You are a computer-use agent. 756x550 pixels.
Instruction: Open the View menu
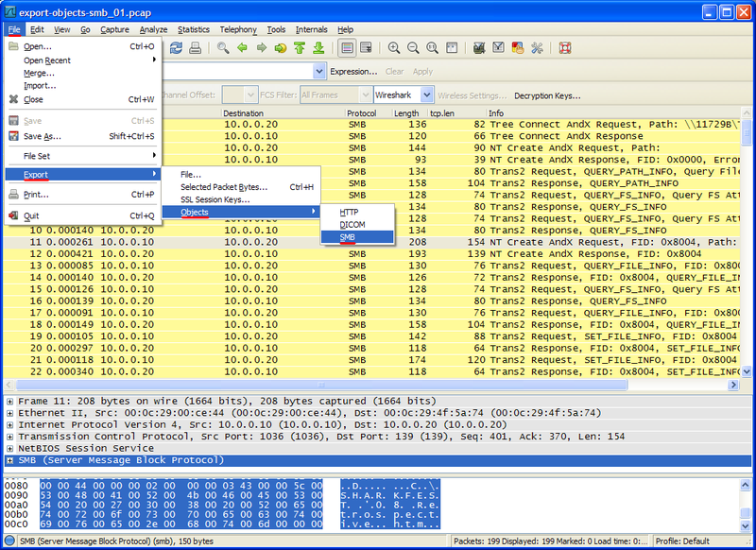(61, 29)
